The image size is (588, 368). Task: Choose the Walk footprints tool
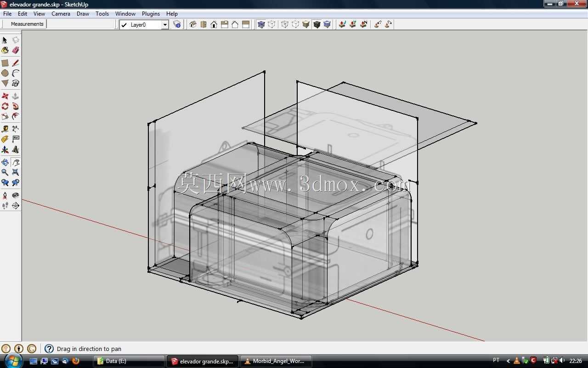tap(5, 206)
